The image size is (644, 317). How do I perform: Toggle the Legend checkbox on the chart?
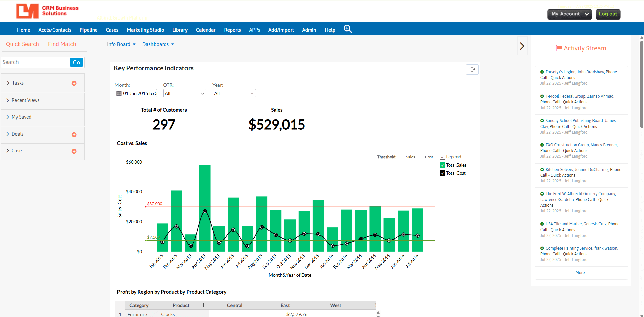click(x=443, y=156)
